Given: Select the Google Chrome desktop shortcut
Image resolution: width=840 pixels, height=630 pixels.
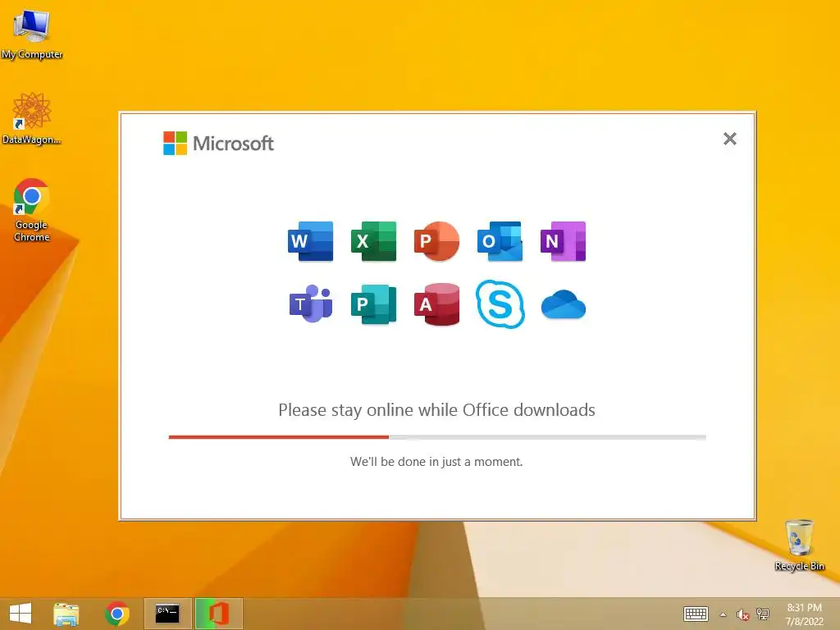Looking at the screenshot, I should click(x=32, y=210).
